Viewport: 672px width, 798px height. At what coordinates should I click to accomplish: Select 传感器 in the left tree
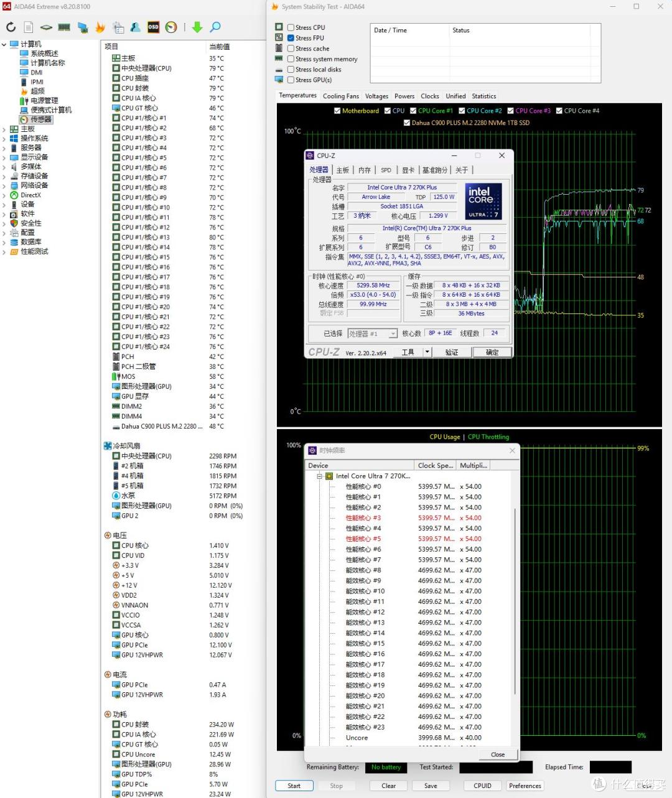(x=41, y=119)
